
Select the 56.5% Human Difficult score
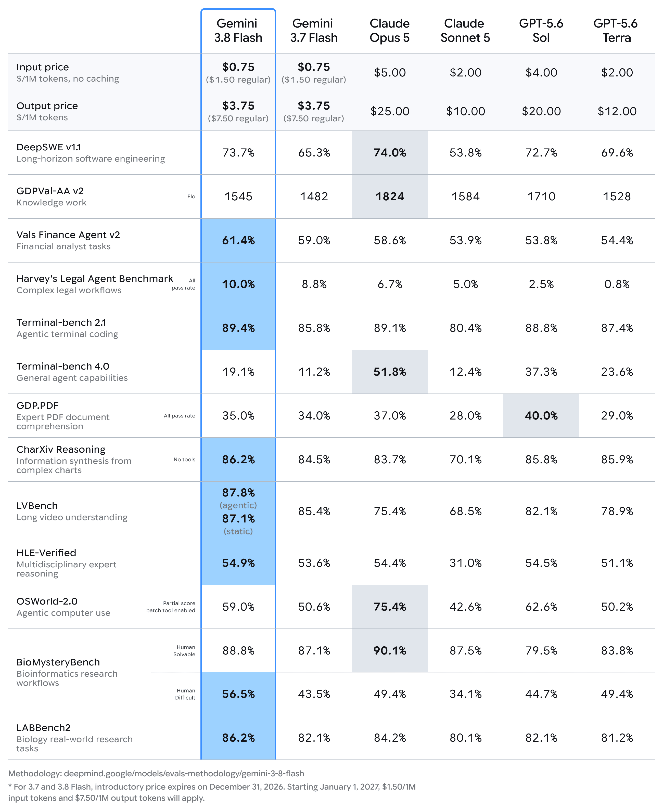pos(238,694)
